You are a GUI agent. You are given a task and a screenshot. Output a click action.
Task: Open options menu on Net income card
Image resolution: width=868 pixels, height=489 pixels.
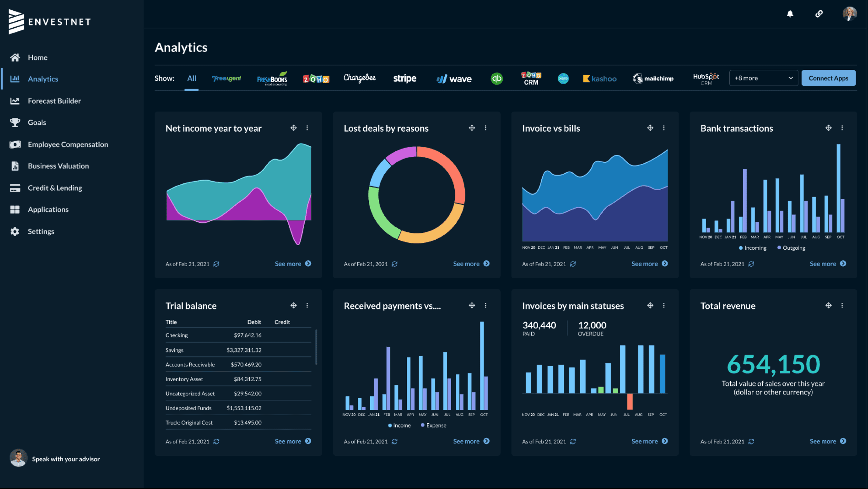[307, 128]
